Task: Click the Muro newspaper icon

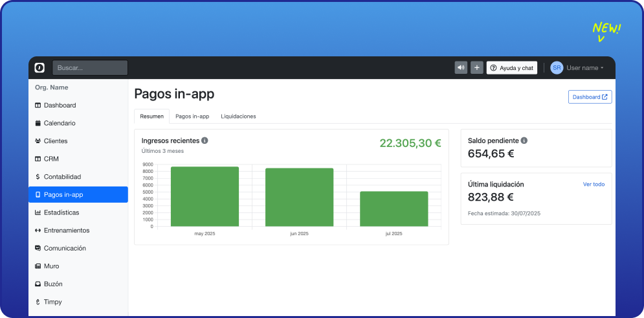Action: click(38, 266)
